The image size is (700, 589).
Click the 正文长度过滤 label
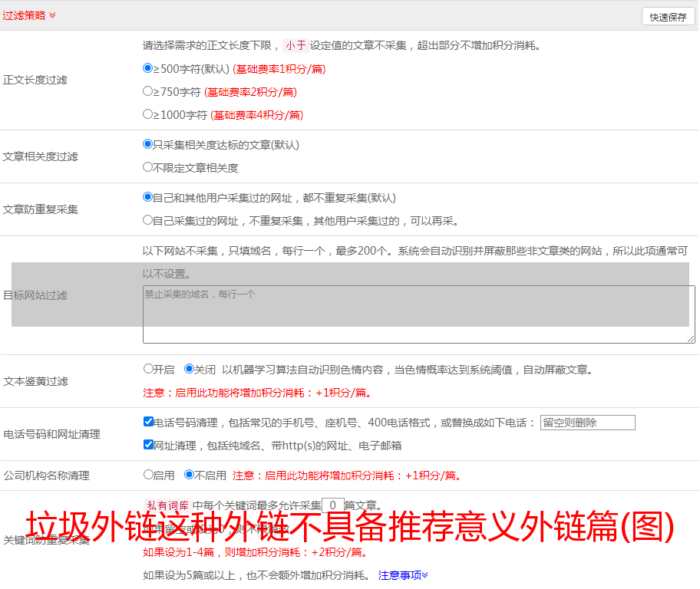pyautogui.click(x=35, y=80)
